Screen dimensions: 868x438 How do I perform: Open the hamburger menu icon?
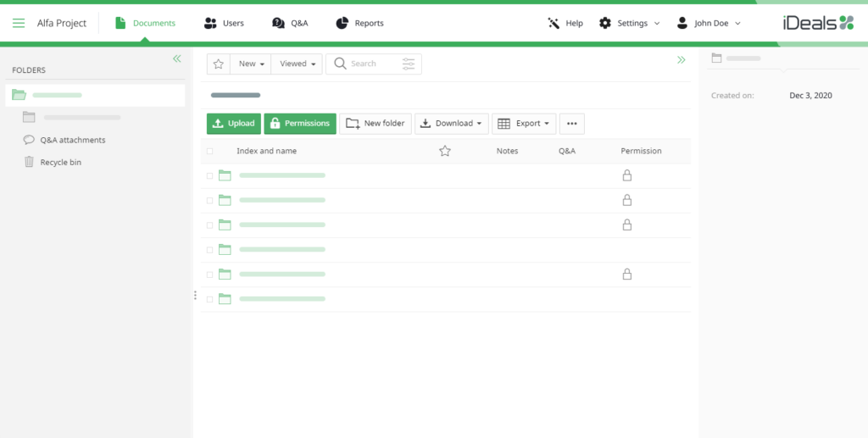19,23
